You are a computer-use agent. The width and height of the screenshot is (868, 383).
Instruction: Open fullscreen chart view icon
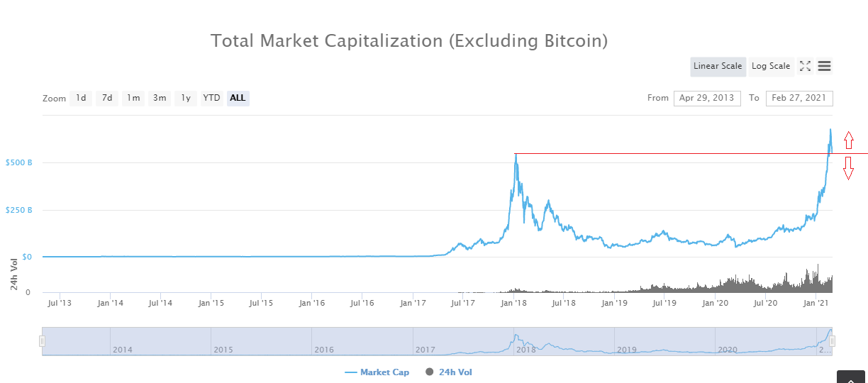[x=805, y=66]
